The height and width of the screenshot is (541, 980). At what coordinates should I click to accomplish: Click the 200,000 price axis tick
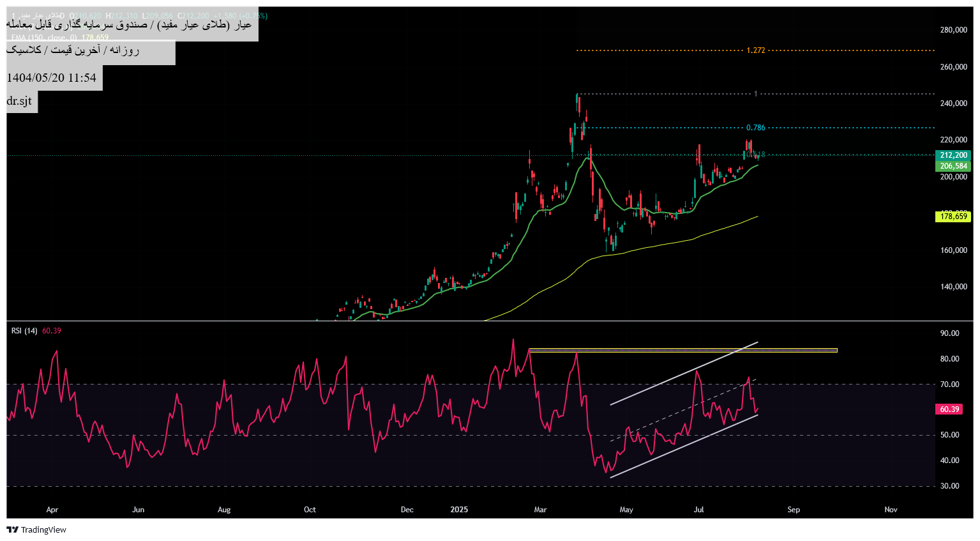(954, 177)
